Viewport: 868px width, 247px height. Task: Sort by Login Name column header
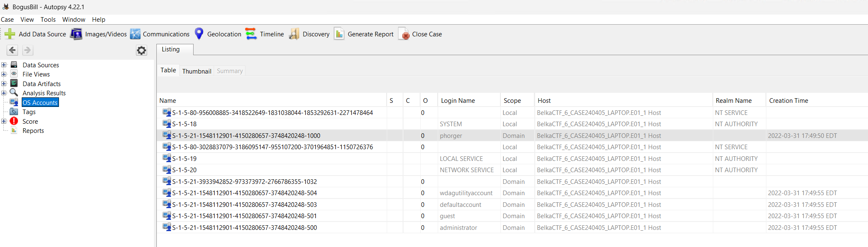coord(469,101)
